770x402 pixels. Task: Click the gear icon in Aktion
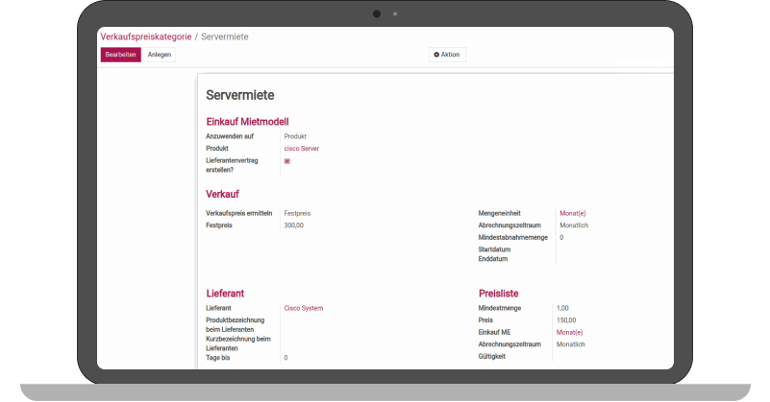437,54
